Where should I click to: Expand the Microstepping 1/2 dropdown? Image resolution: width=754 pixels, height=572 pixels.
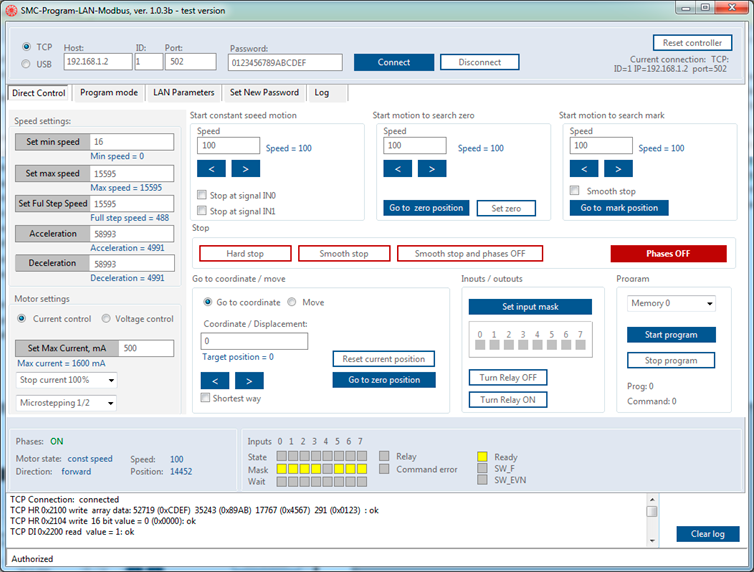(x=66, y=403)
